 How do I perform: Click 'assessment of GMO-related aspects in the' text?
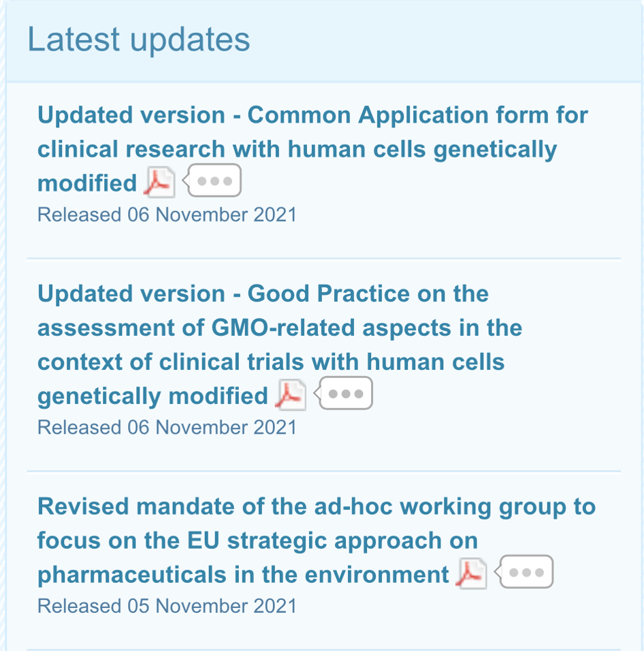(x=279, y=328)
